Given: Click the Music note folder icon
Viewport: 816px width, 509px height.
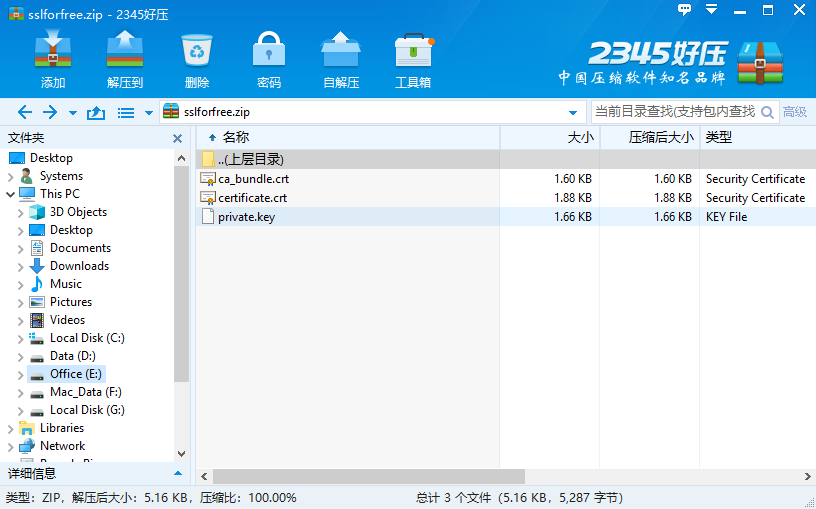Looking at the screenshot, I should coord(36,284).
